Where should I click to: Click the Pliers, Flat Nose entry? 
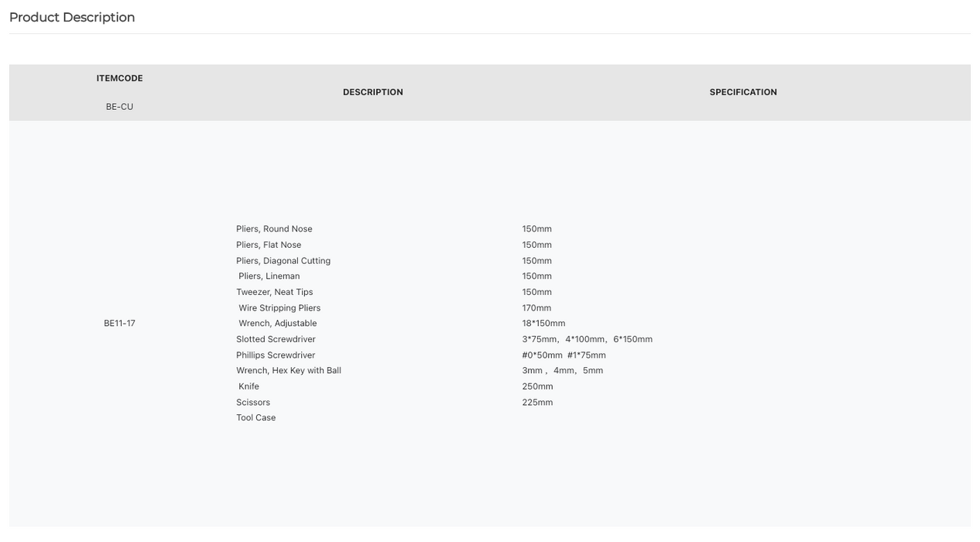(x=269, y=245)
